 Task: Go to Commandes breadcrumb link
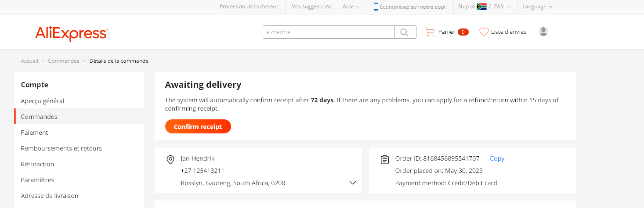[64, 61]
